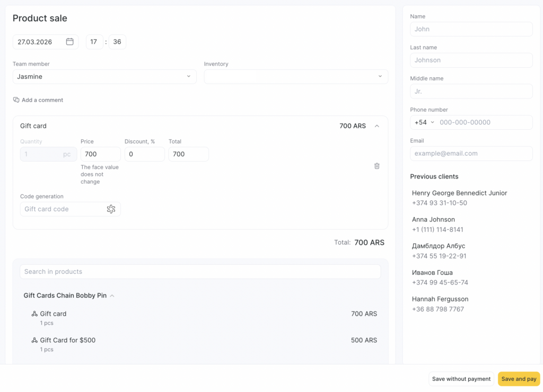Collapse Gift Cards Chain Bobby Pin category
Image resolution: width=543 pixels, height=392 pixels.
pos(112,296)
